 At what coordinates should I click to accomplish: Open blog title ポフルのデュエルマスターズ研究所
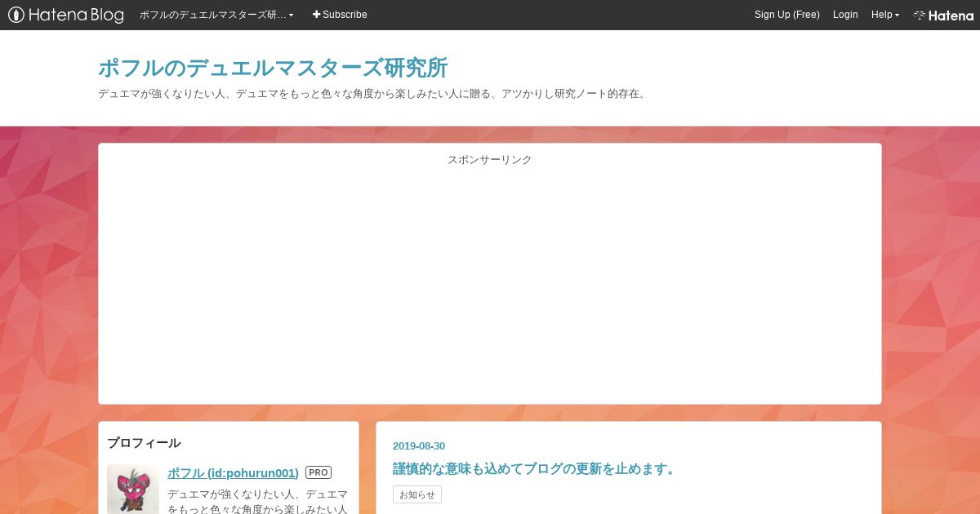pyautogui.click(x=273, y=68)
